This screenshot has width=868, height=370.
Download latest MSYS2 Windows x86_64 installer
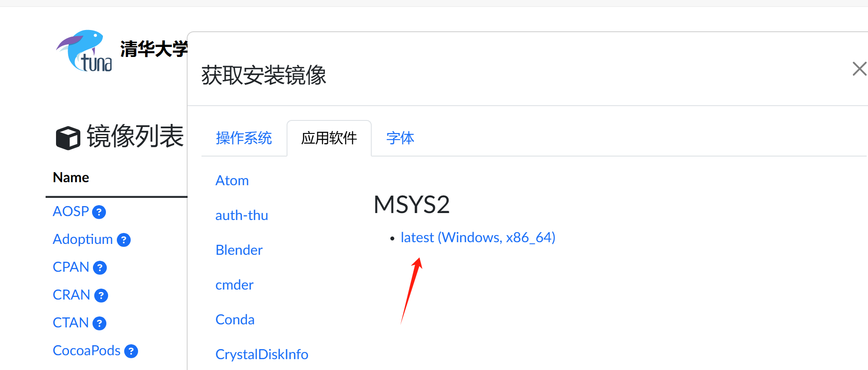tap(478, 237)
